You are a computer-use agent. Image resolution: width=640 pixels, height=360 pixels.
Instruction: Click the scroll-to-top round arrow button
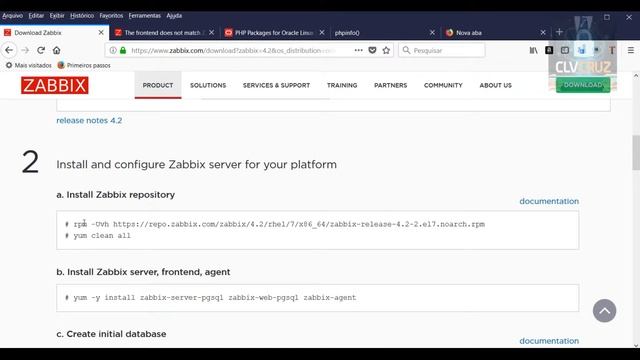tap(604, 311)
